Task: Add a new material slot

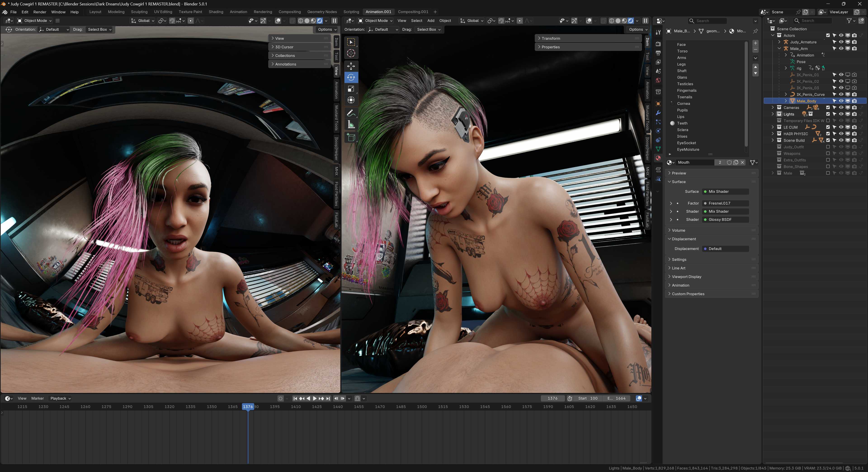Action: pyautogui.click(x=755, y=43)
